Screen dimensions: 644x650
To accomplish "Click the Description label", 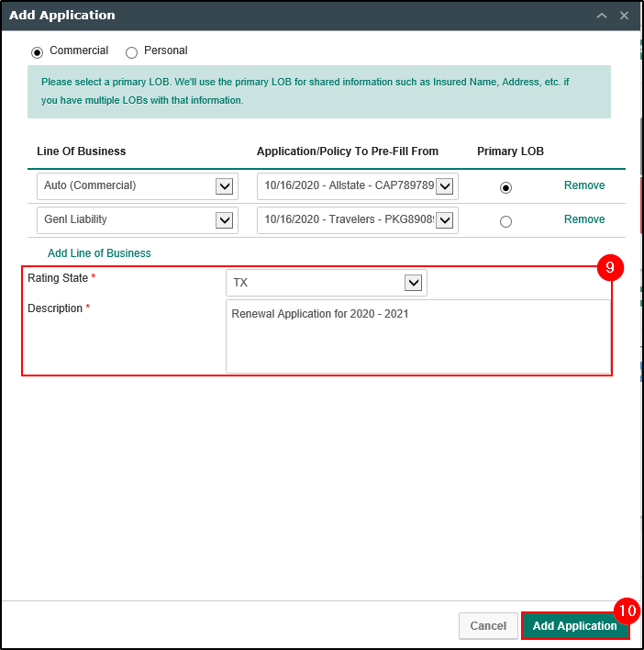I will (55, 308).
